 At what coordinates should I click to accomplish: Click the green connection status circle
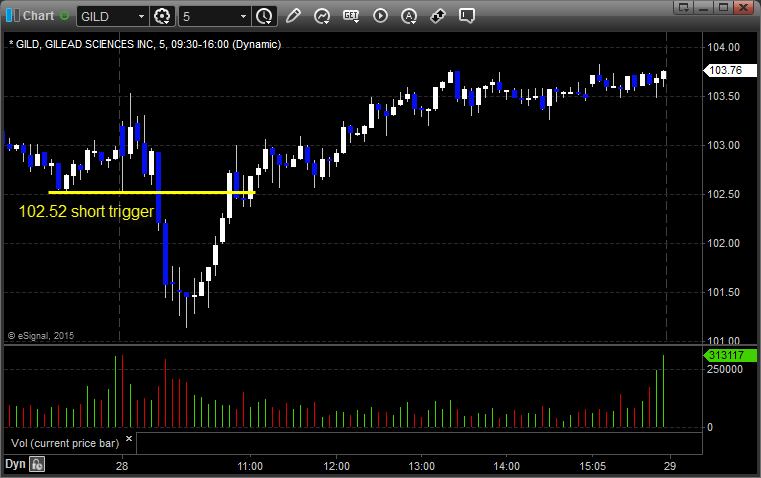click(64, 16)
